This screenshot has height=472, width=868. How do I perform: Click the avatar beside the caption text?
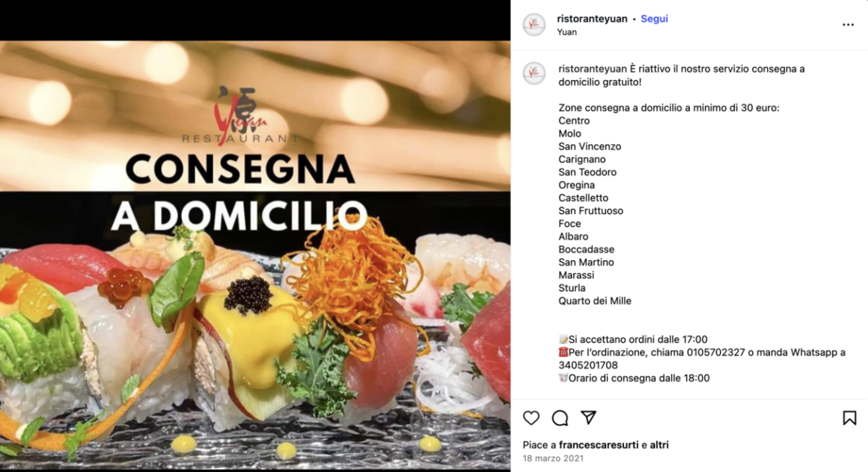[x=534, y=73]
